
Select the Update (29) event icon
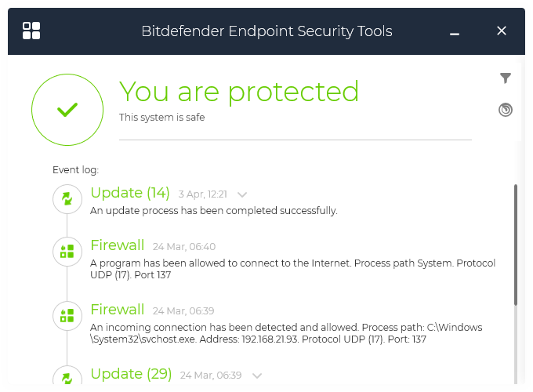[x=67, y=378]
